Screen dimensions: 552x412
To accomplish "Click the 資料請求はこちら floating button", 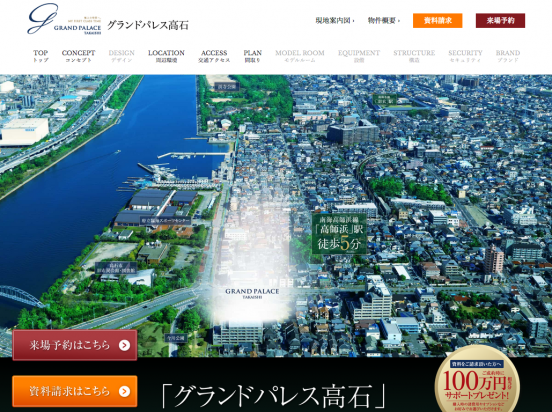I will [x=75, y=391].
